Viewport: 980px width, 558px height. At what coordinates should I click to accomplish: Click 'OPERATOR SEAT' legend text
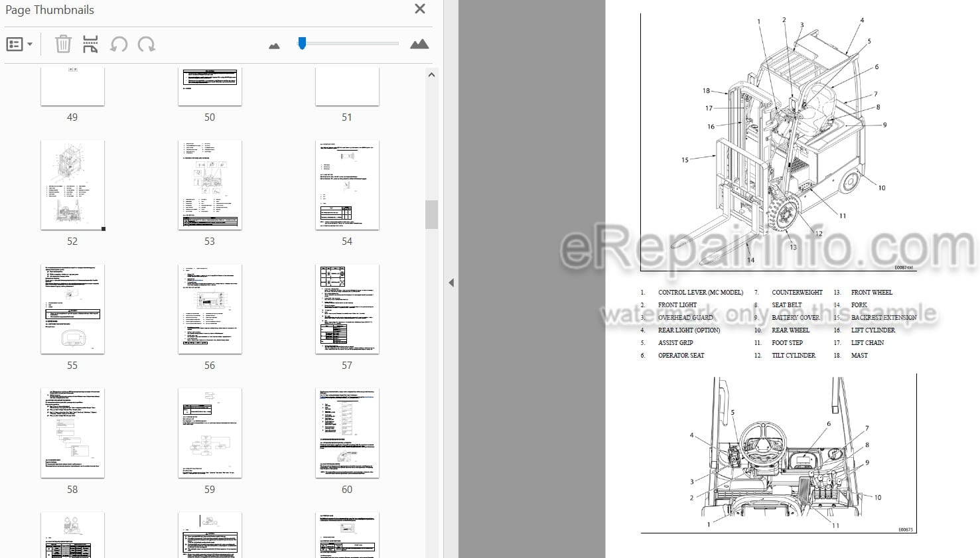pyautogui.click(x=681, y=356)
